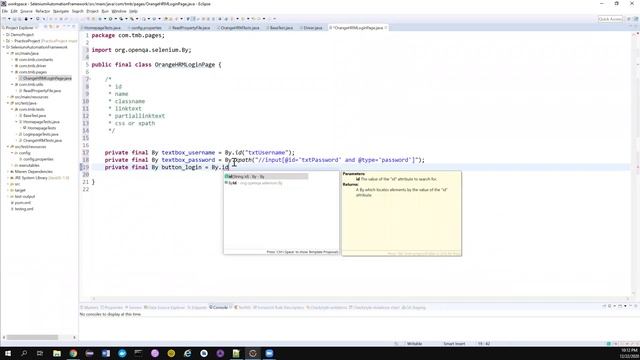Viewport: 640px width, 360px height.
Task: Switch to the BaseTest.java editor tab
Action: coord(281,28)
